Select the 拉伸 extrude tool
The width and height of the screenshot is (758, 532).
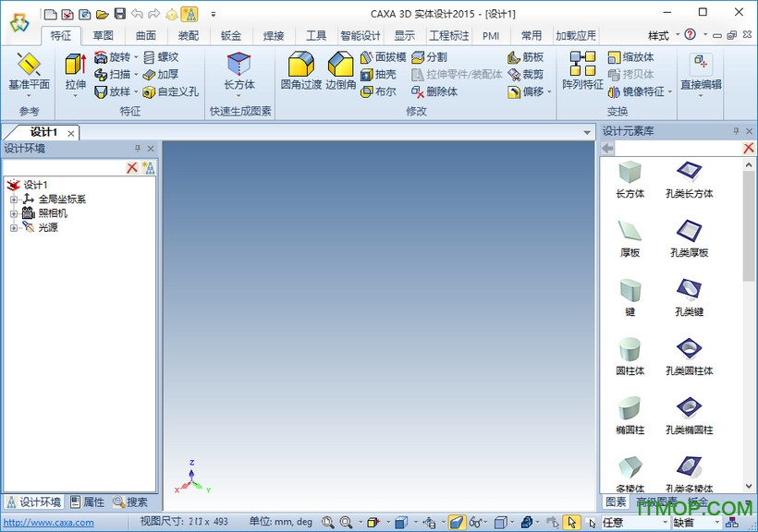coord(76,71)
